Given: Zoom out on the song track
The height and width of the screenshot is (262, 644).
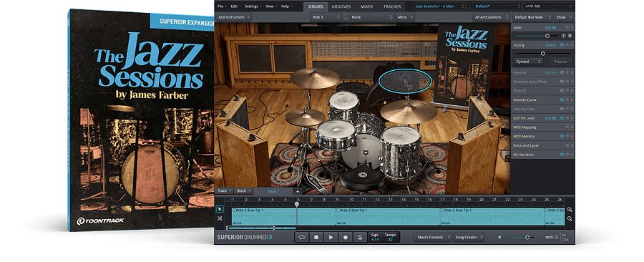Looking at the screenshot, I should coord(570,218).
